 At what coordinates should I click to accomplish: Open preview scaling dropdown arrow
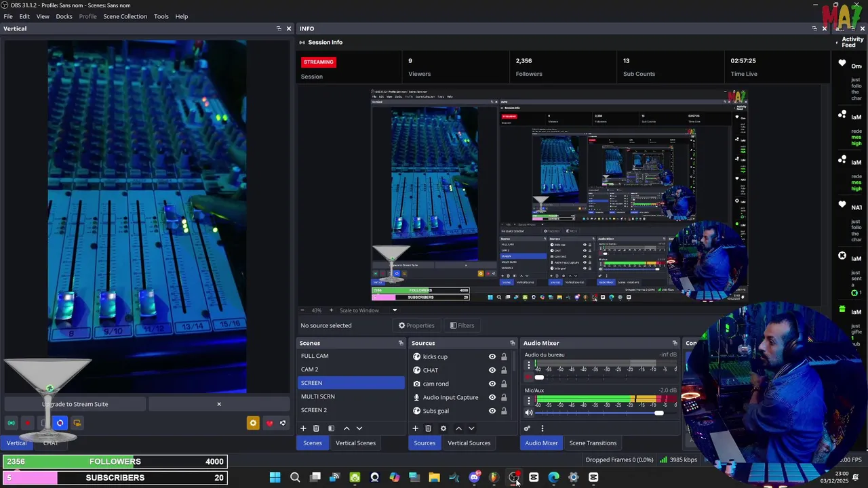pyautogui.click(x=395, y=310)
